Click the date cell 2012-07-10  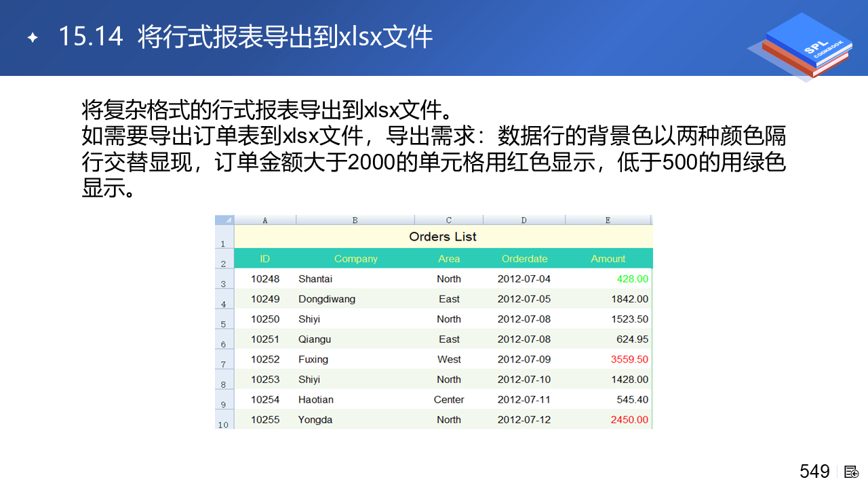coord(524,380)
